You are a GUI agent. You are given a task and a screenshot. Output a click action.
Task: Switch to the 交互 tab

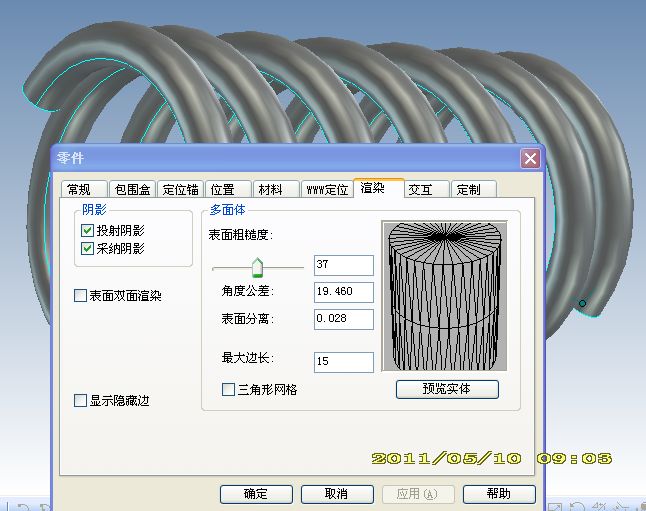pos(420,190)
